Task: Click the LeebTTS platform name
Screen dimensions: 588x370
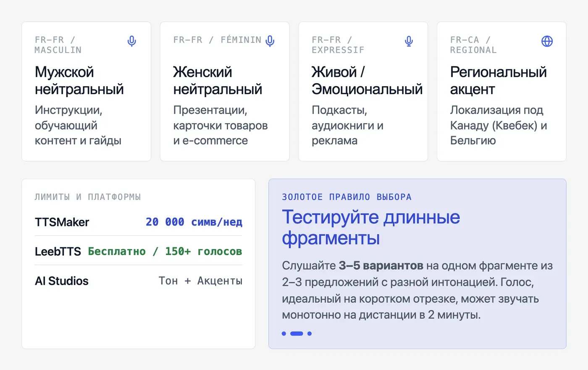Action: coord(58,251)
